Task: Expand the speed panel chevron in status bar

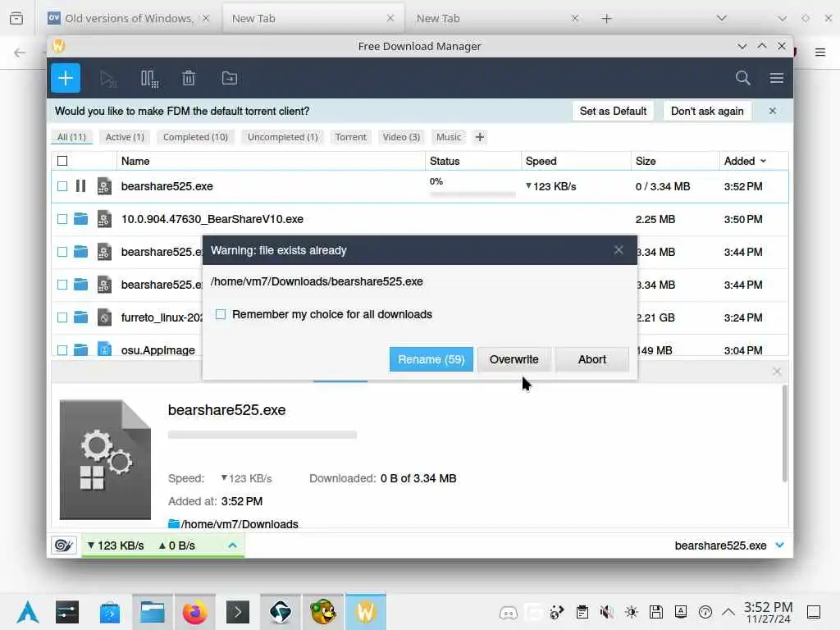Action: click(232, 546)
